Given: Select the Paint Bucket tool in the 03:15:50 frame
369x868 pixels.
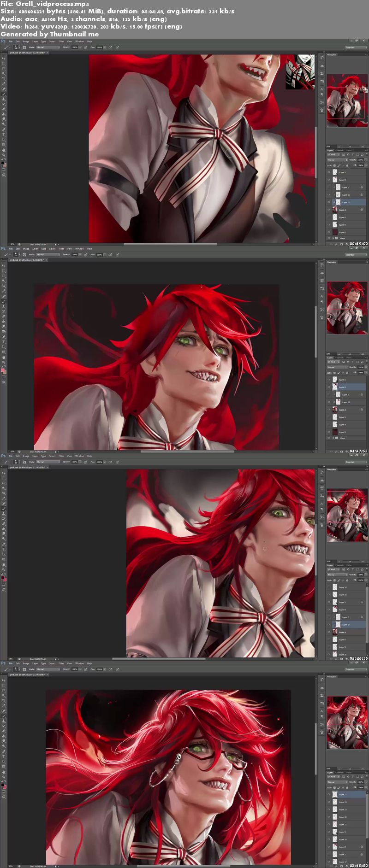Looking at the screenshot, I should coord(4,736).
